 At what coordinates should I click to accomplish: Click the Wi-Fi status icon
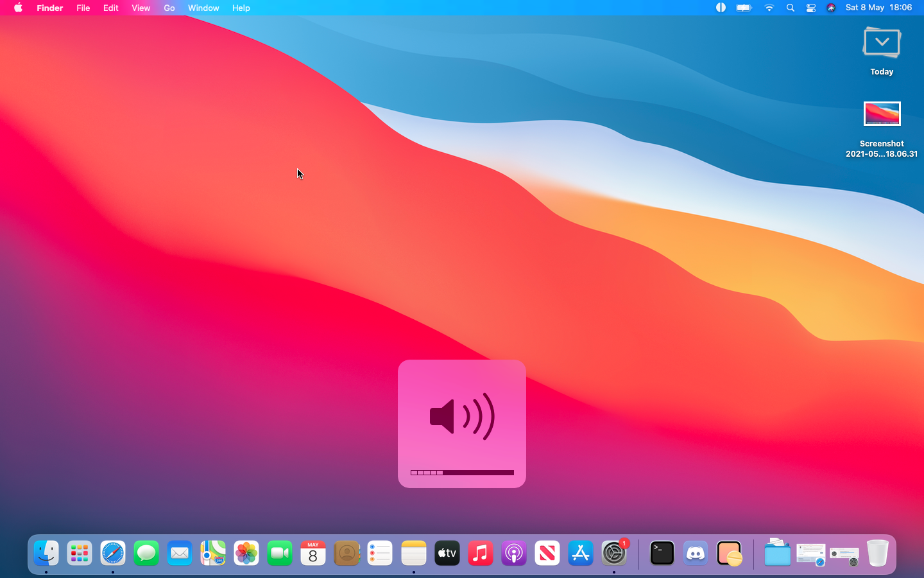[x=769, y=8]
